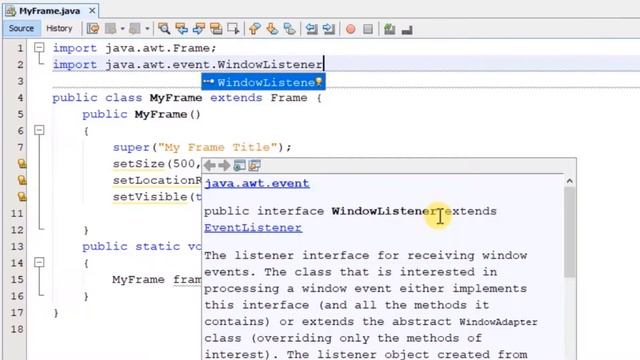The height and width of the screenshot is (360, 640).
Task: Choose WindowListener from the code completion popup
Action: coord(263,82)
